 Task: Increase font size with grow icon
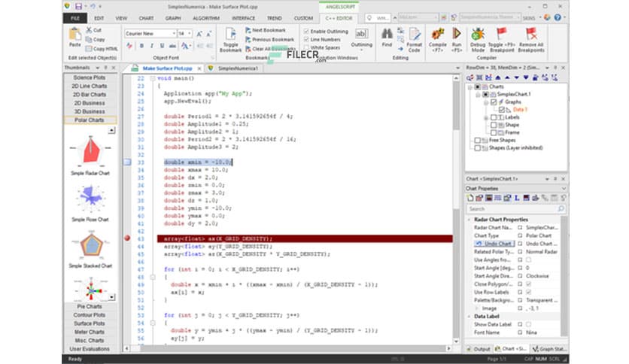199,34
